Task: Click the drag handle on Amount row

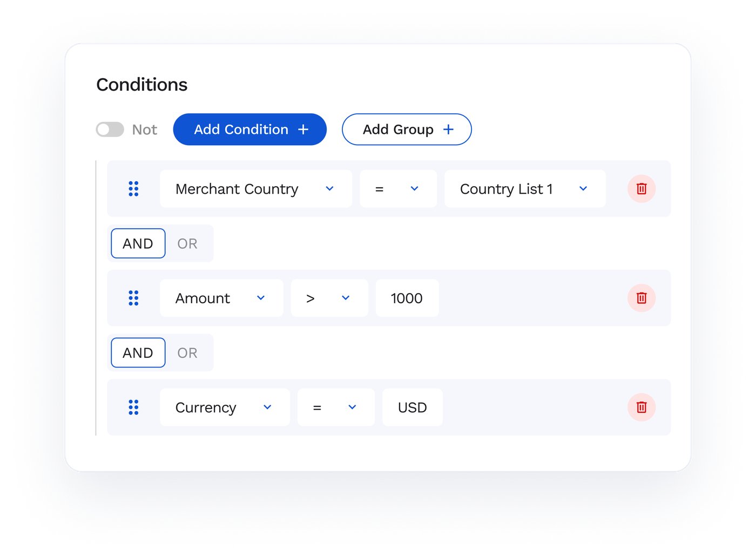Action: [133, 298]
